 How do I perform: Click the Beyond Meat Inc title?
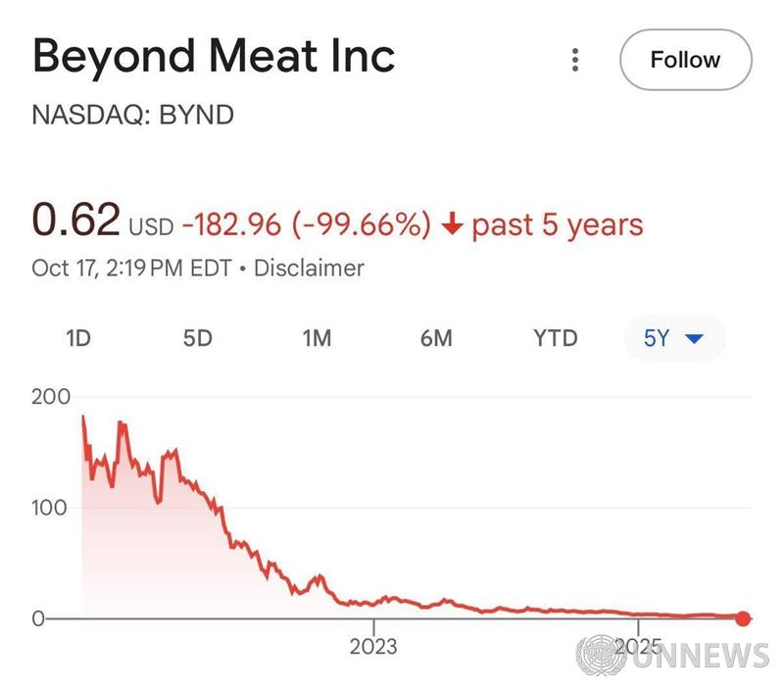pyautogui.click(x=214, y=57)
